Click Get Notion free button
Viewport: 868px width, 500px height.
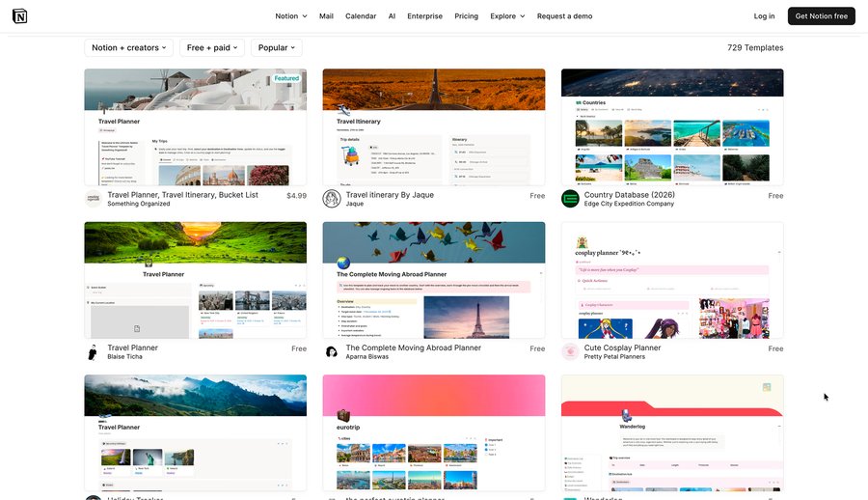click(x=822, y=16)
